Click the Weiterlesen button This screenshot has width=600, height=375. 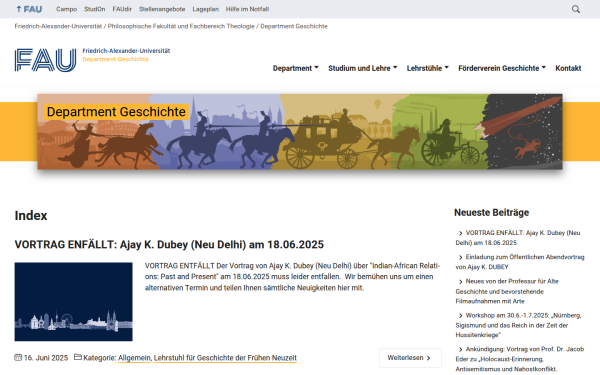coord(410,358)
